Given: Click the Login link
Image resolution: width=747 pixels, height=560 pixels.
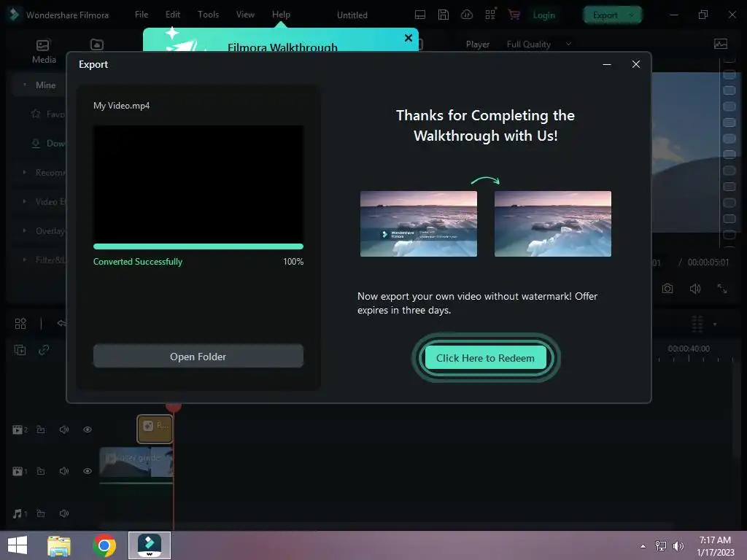Looking at the screenshot, I should [543, 15].
